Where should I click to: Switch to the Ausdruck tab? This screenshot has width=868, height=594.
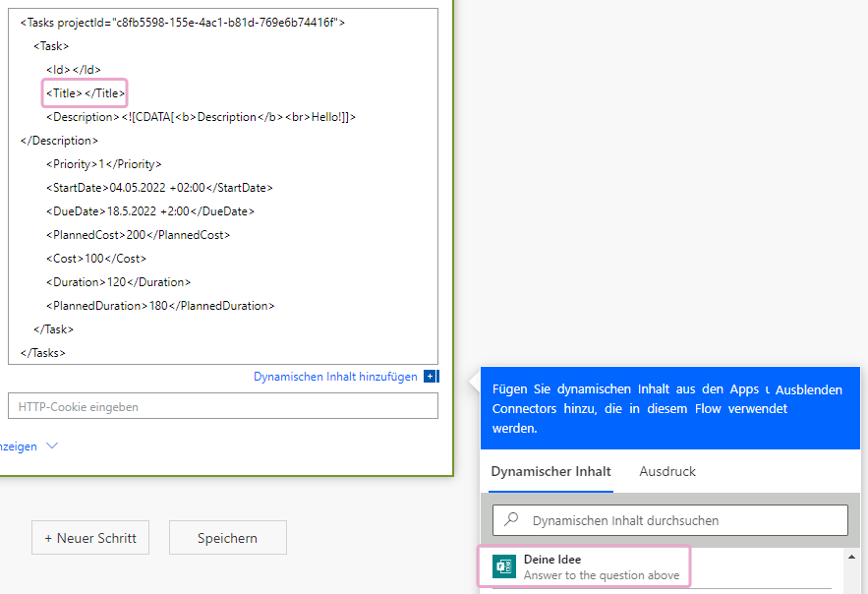667,471
